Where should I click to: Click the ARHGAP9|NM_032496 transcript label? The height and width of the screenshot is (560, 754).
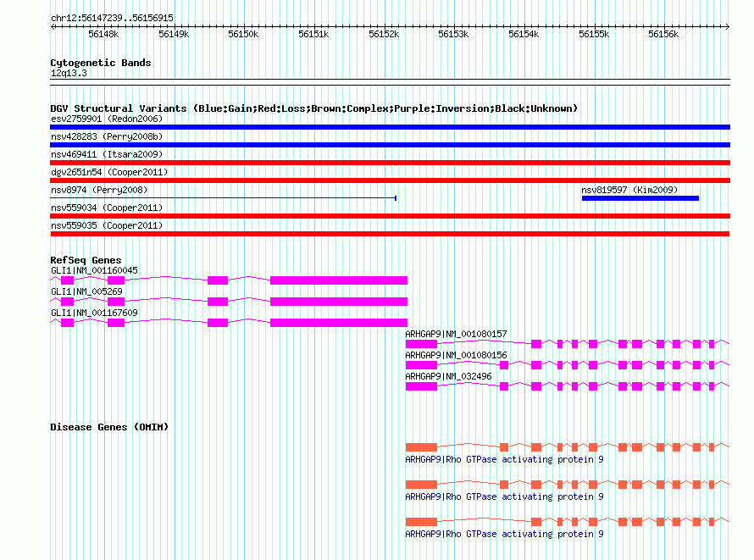point(448,376)
